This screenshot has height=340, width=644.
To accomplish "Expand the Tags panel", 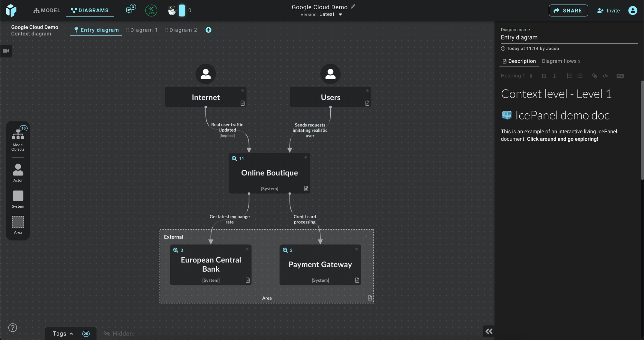I will (x=63, y=334).
